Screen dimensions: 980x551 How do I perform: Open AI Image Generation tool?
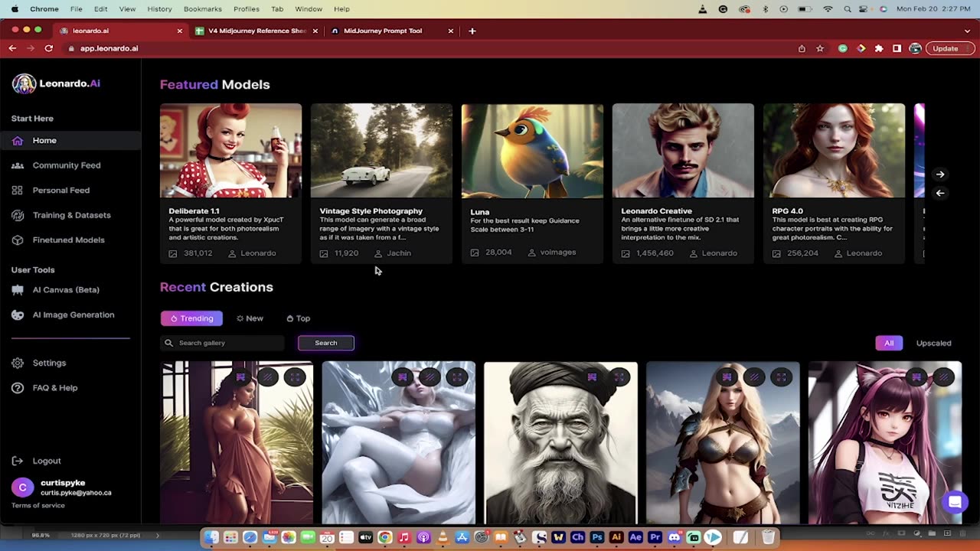tap(73, 315)
